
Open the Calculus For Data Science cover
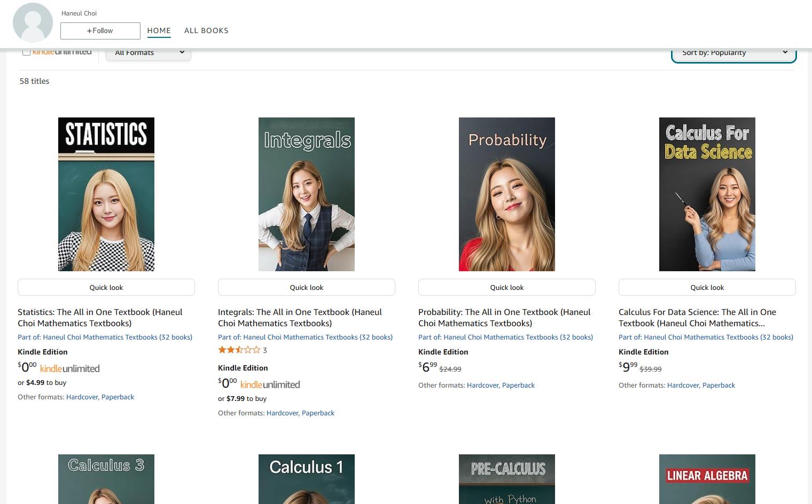coord(707,194)
